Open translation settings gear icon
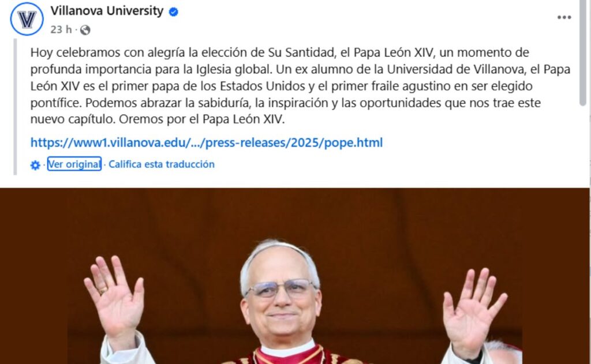Image resolution: width=591 pixels, height=364 pixels. click(35, 165)
